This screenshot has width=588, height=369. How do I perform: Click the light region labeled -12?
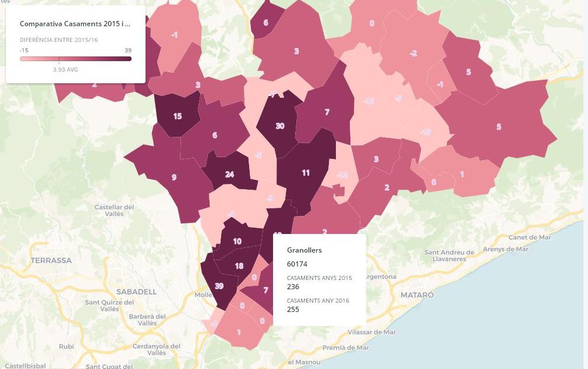tap(342, 175)
